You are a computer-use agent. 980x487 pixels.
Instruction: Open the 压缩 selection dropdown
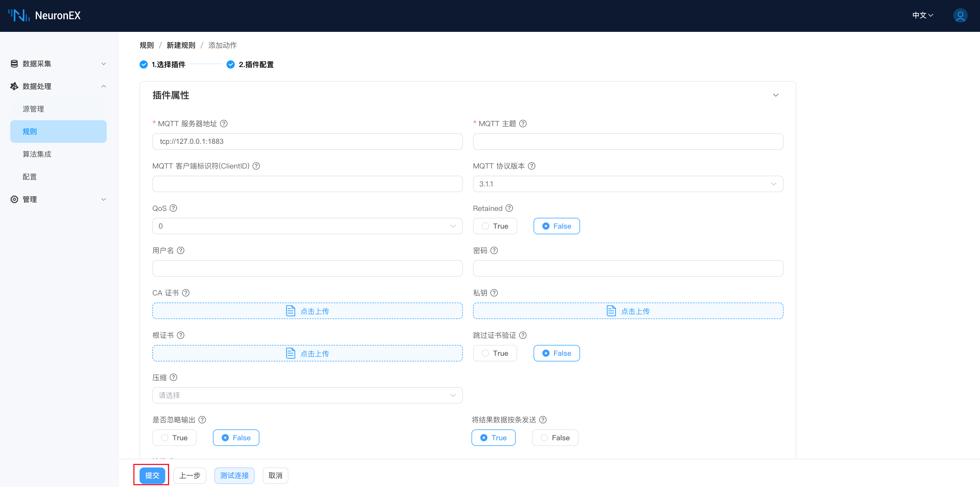tap(307, 395)
